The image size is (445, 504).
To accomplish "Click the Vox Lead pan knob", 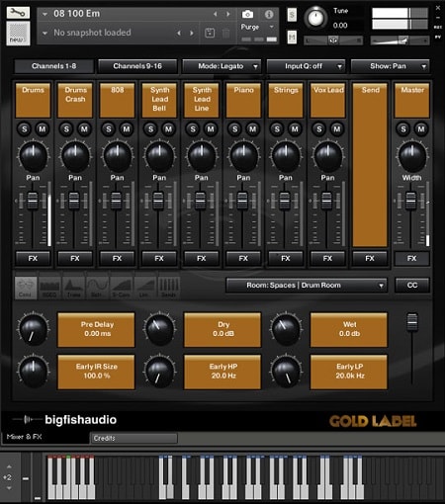I will [327, 156].
